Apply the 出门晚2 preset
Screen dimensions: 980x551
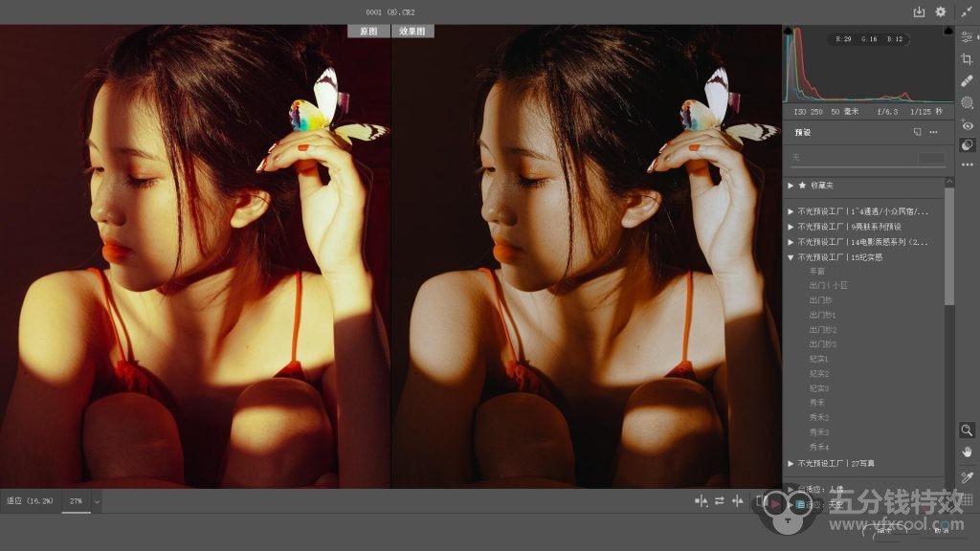(822, 330)
